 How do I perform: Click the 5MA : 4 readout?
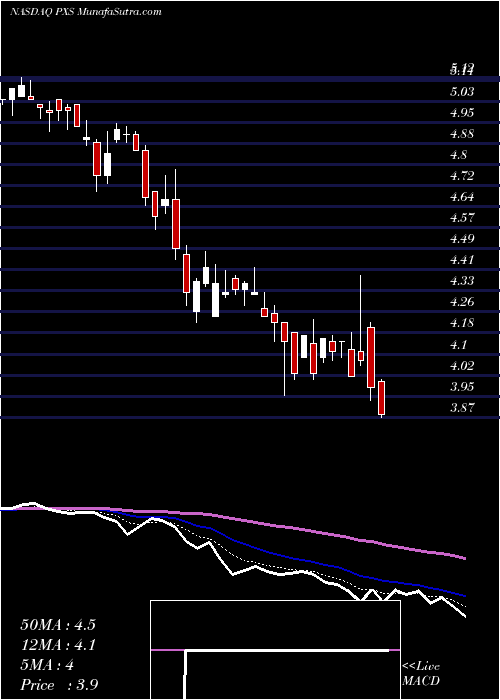[47, 665]
